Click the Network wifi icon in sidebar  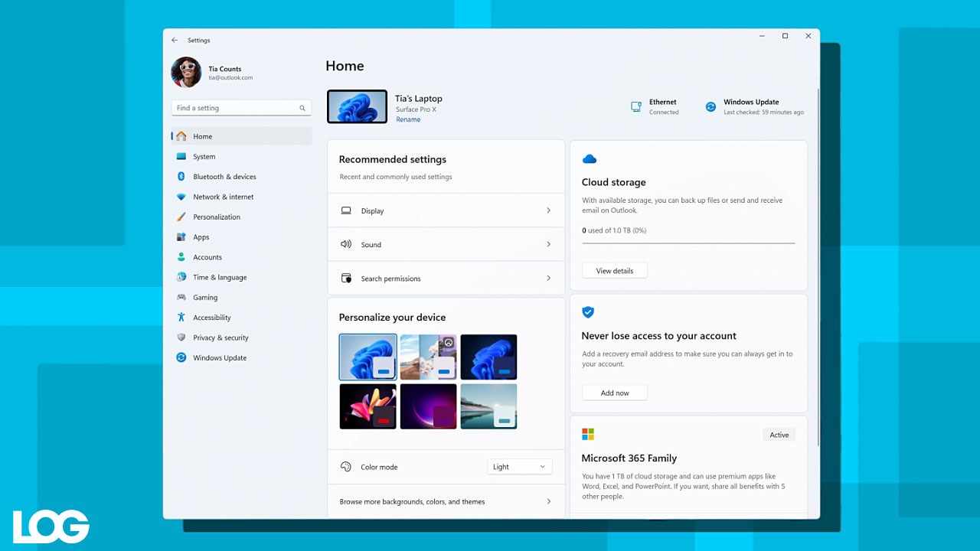tap(181, 197)
